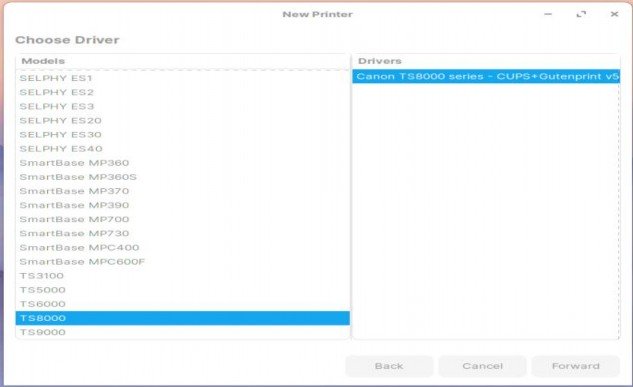Select SmartBase MPC600F model
Screen dimensions: 633x387
(182, 261)
